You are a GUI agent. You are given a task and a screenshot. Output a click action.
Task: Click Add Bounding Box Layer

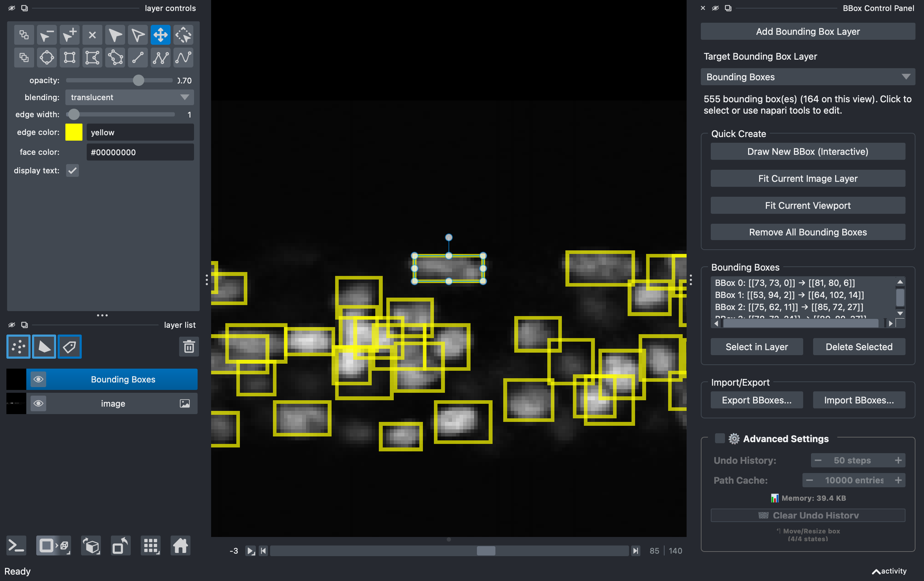click(x=808, y=32)
